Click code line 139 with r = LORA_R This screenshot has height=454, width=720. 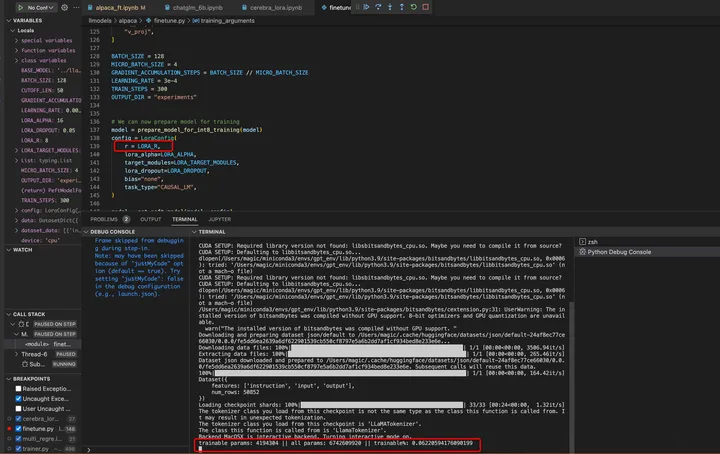pos(147,146)
